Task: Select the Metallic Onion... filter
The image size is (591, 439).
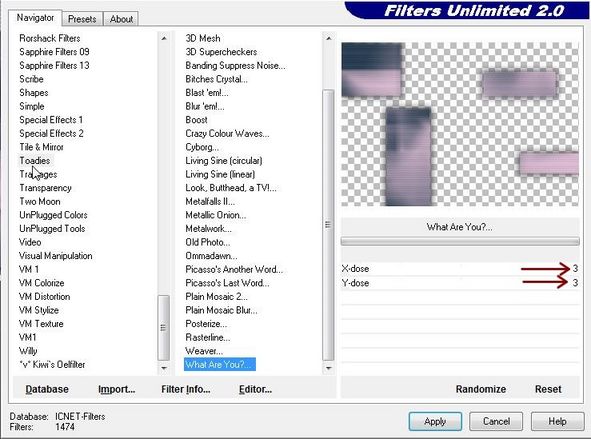Action: (x=216, y=215)
